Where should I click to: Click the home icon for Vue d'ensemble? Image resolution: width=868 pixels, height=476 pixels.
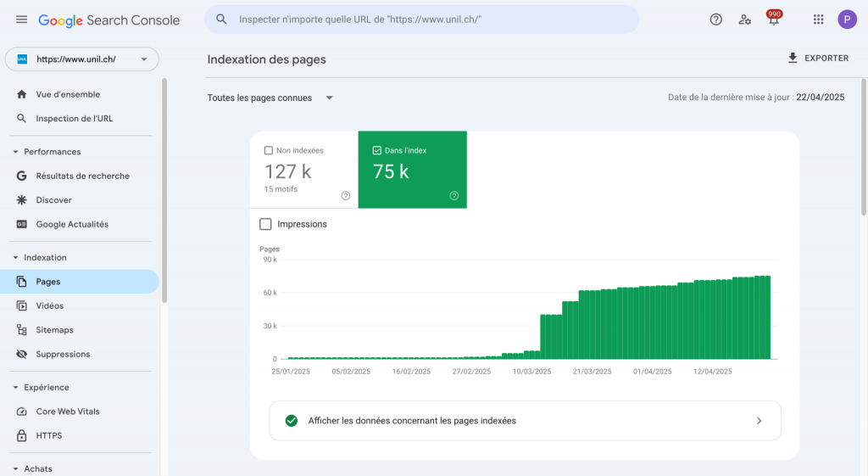(x=21, y=94)
